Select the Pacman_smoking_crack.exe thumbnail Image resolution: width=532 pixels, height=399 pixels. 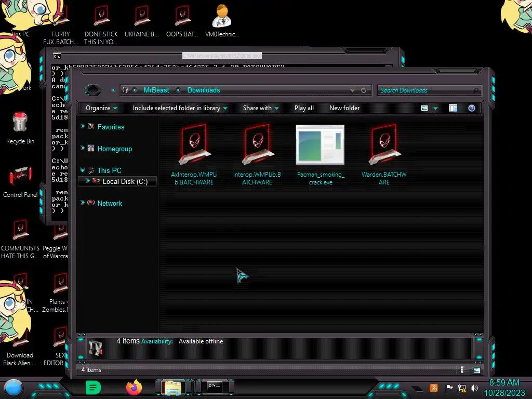(320, 144)
